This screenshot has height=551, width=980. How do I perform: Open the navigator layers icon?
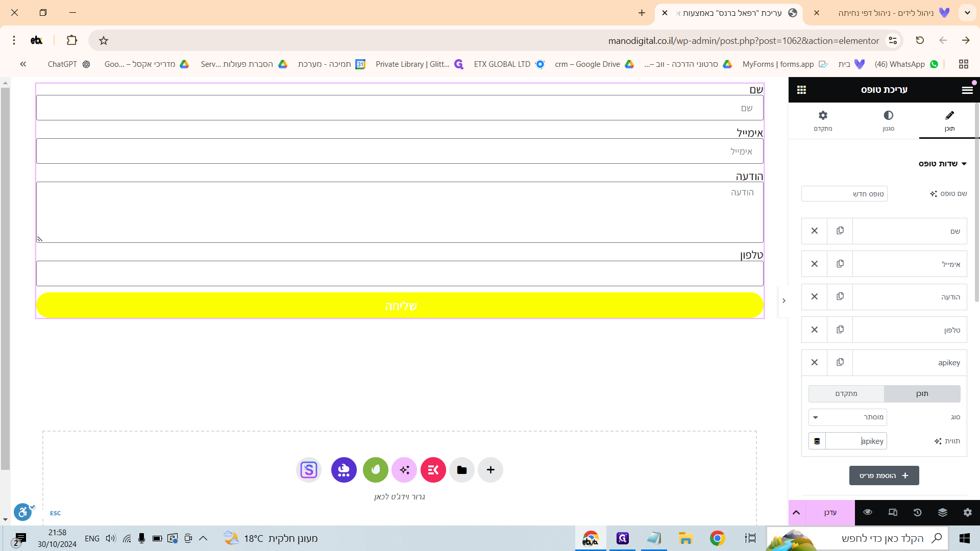942,512
